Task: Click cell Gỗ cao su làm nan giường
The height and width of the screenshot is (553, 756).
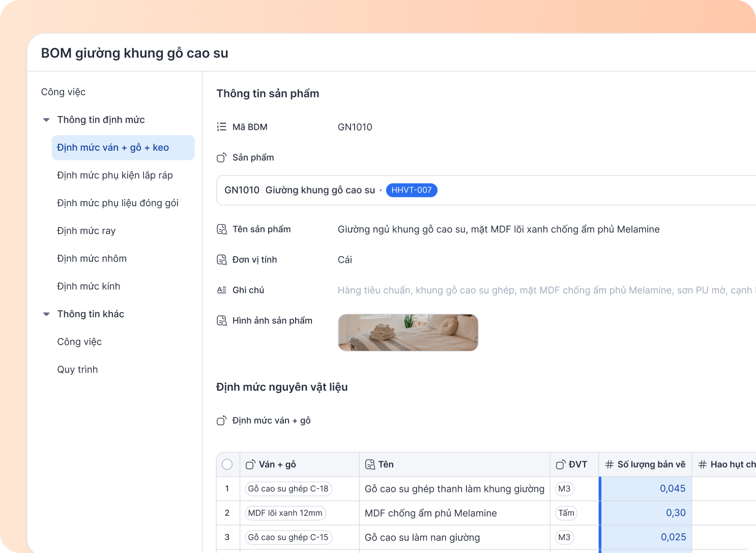Action: click(454, 537)
